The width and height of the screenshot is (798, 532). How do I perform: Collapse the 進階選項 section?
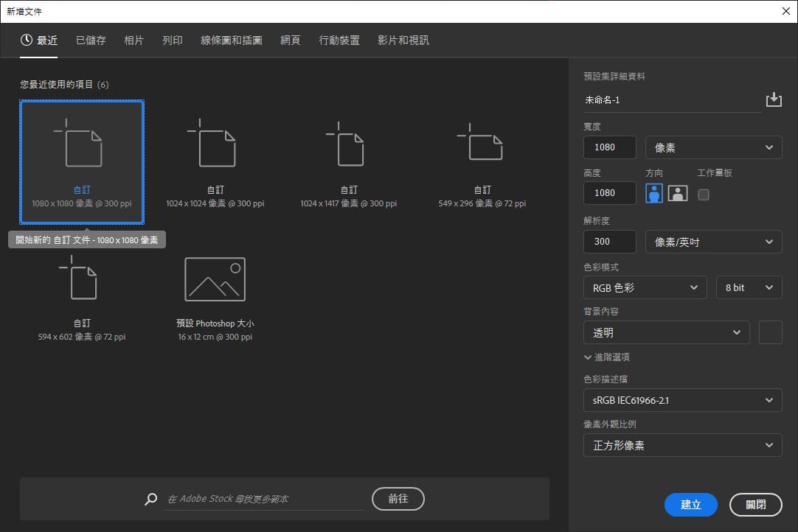point(606,357)
